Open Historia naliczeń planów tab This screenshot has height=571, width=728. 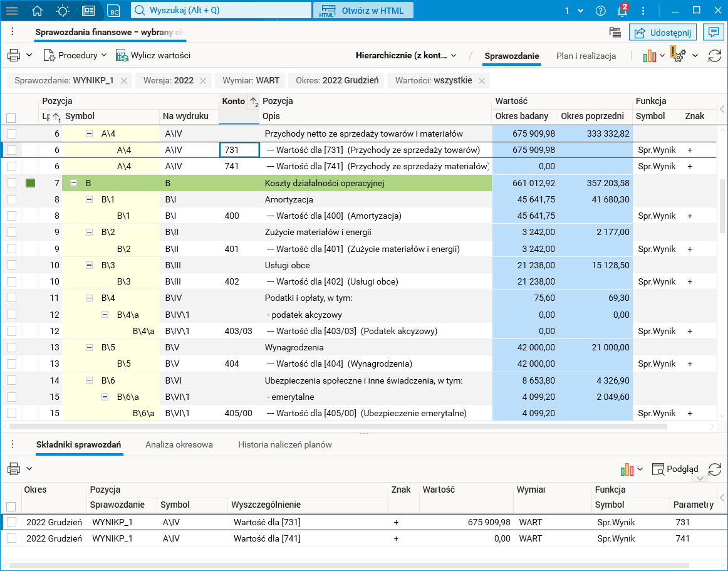coord(285,444)
